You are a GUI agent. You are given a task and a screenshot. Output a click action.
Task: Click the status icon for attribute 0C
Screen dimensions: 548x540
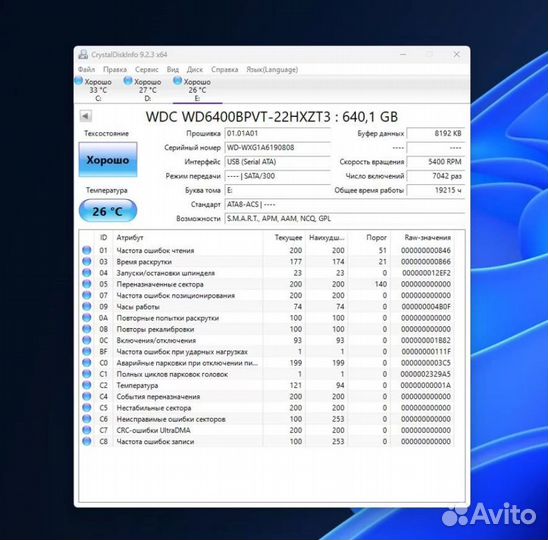[87, 340]
